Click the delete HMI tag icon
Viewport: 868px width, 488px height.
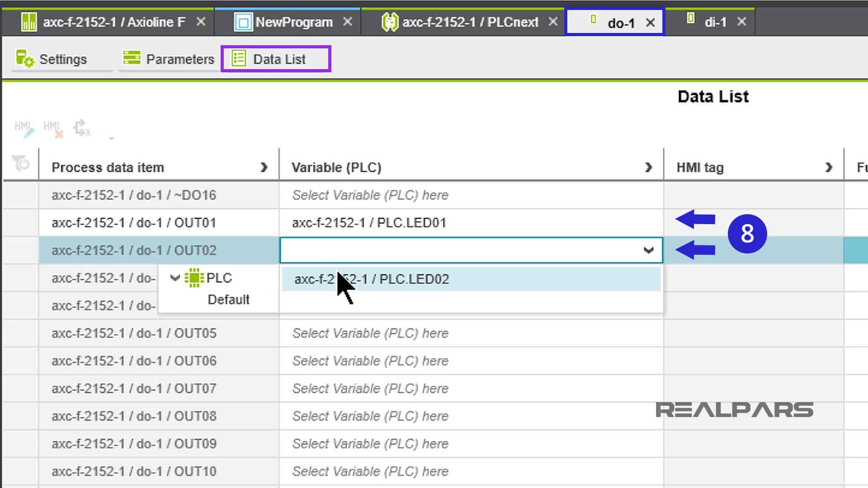(53, 129)
